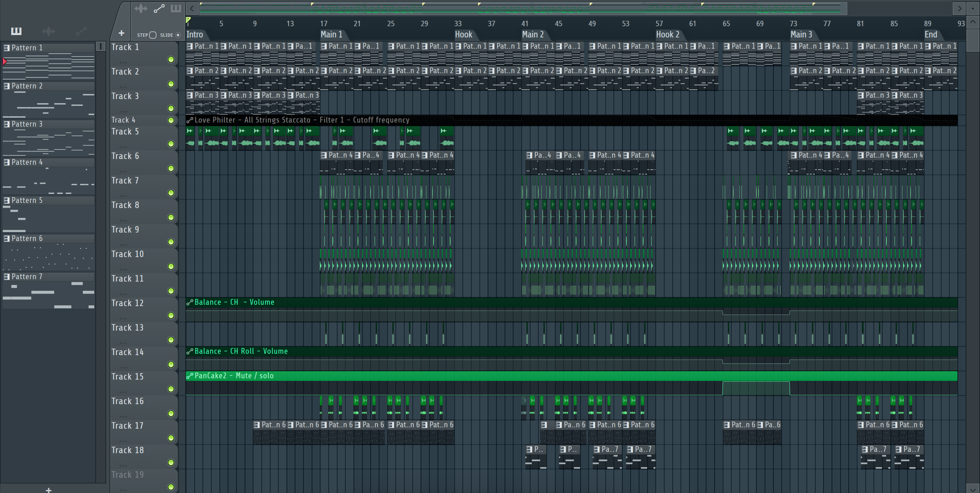Mute Track 2 with its green LED
Screen dimensions: 980x493
click(171, 84)
